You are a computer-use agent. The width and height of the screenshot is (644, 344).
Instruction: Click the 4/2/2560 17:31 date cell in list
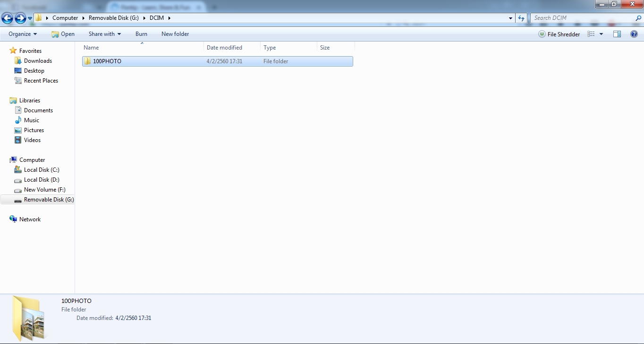coord(225,61)
